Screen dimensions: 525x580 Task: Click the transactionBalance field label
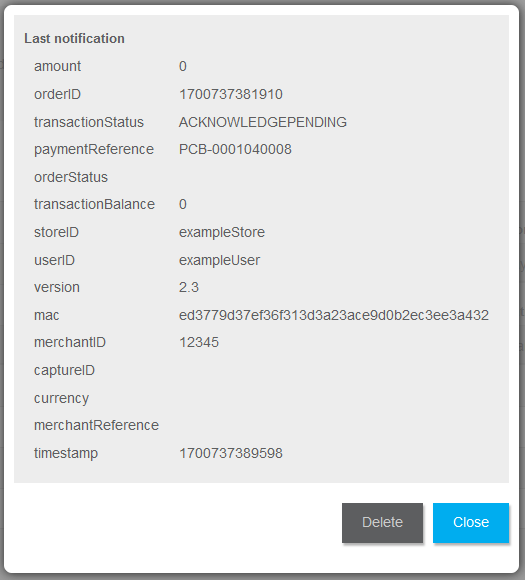pos(94,204)
